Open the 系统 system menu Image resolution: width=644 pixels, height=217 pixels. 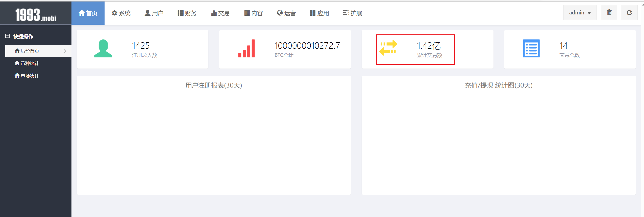121,13
